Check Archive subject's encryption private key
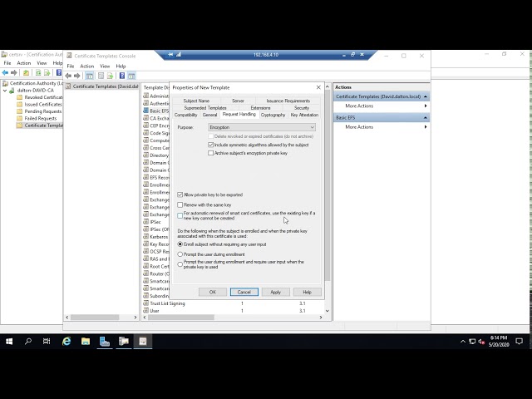 click(210, 153)
